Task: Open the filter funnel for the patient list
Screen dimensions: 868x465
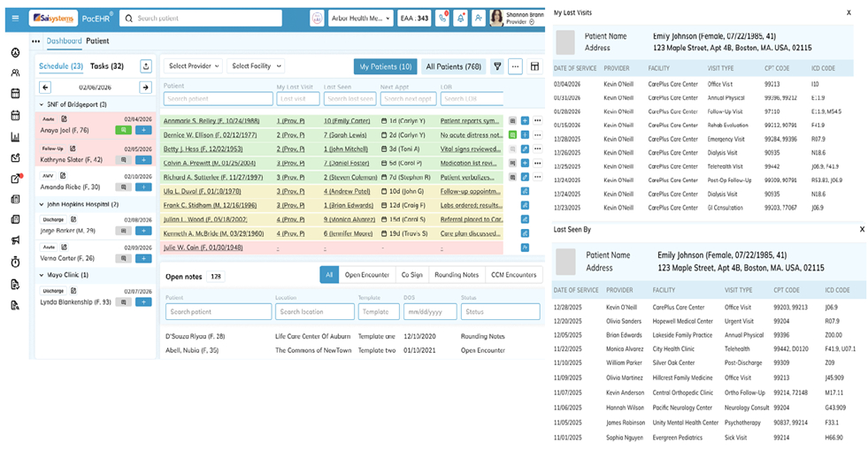Action: [497, 66]
